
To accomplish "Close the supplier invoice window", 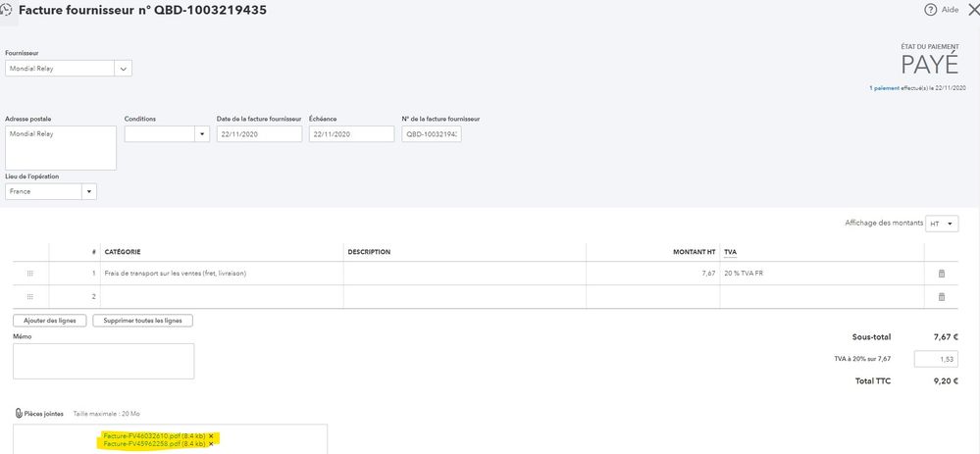I will coord(974,10).
